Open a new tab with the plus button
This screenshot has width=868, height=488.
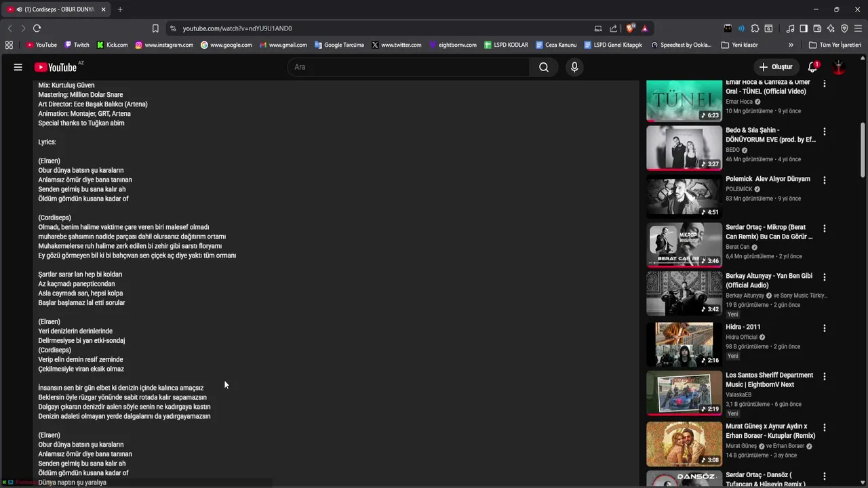120,9
